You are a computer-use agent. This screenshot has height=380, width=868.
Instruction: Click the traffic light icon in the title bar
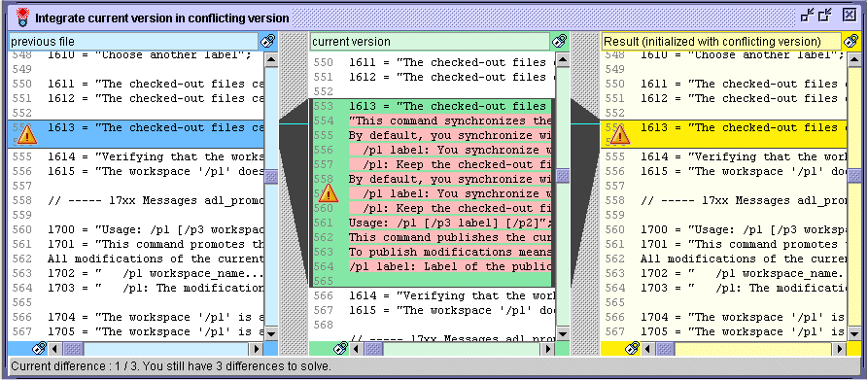click(21, 17)
